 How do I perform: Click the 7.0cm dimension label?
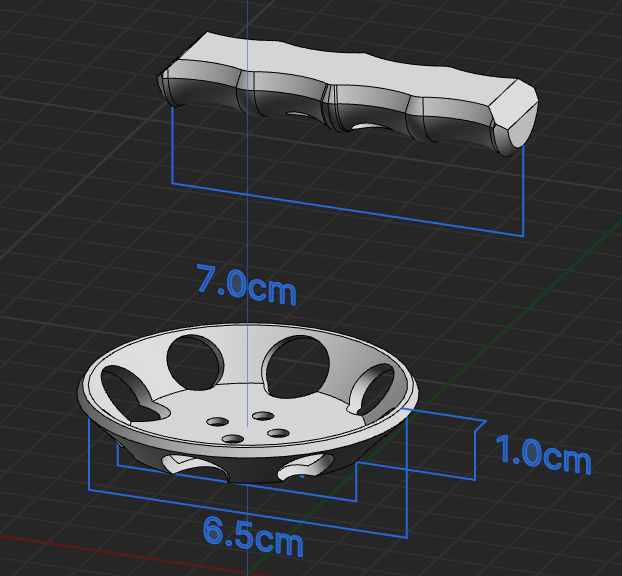click(x=246, y=284)
